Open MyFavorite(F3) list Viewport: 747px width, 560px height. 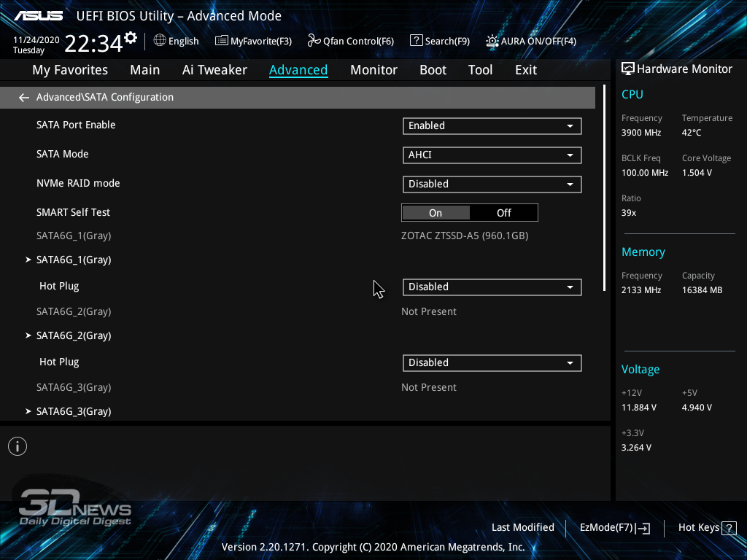(x=253, y=41)
